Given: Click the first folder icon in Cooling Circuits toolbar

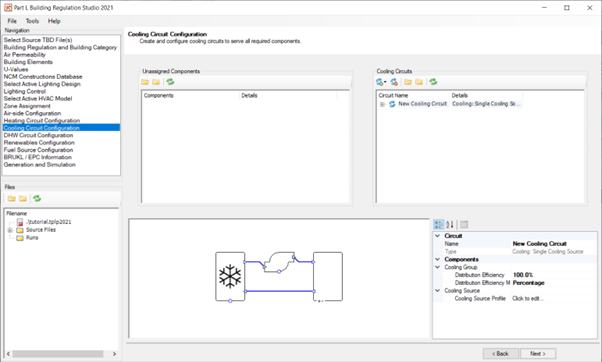Looking at the screenshot, I should coord(408,82).
